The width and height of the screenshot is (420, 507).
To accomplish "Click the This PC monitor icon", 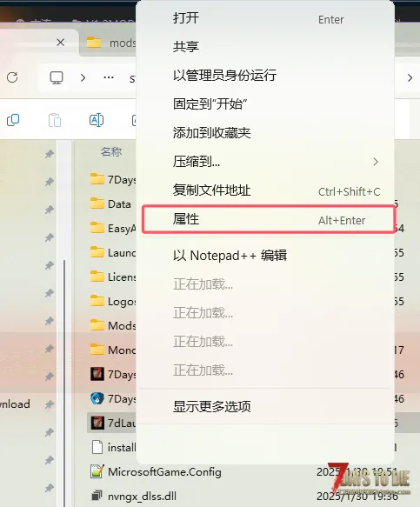I will [x=57, y=77].
